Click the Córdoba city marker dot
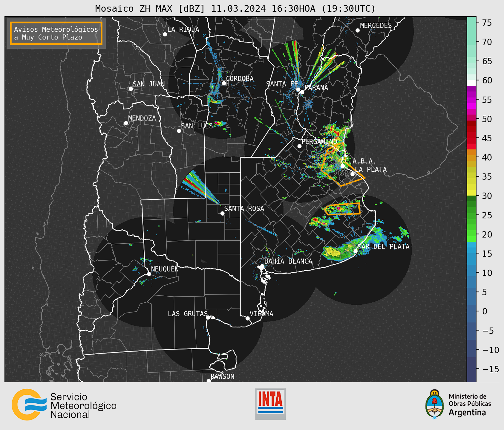This screenshot has width=504, height=430. coord(224,83)
